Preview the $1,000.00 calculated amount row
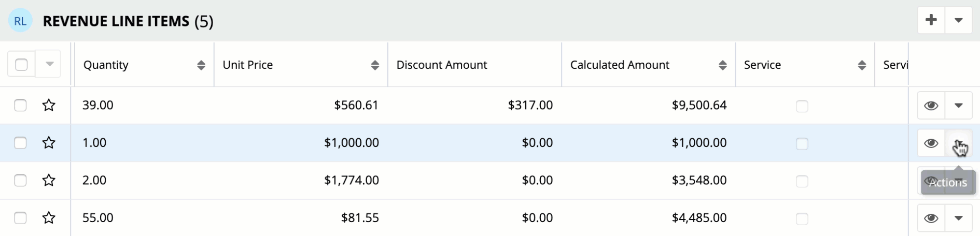 (931, 143)
